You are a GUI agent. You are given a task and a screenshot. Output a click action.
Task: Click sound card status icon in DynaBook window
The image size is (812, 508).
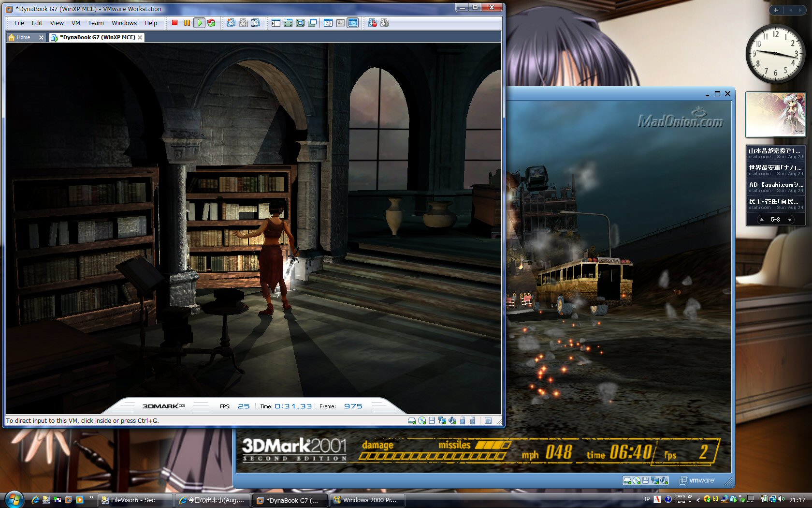(x=452, y=420)
